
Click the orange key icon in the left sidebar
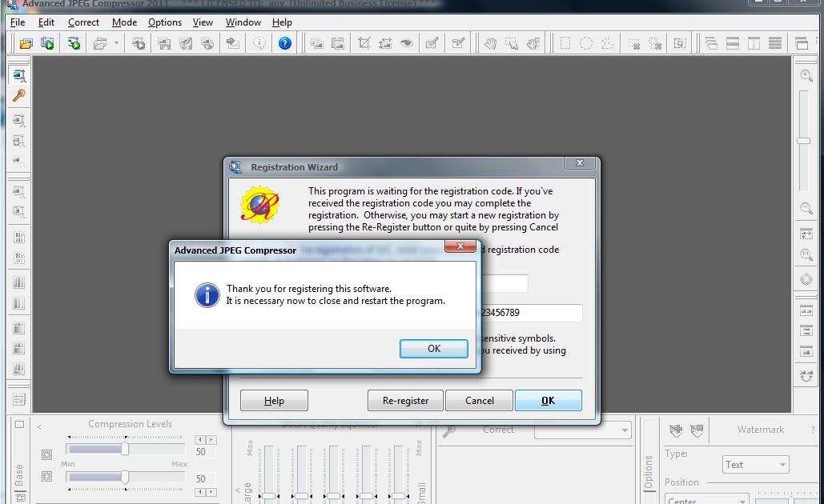[x=19, y=95]
